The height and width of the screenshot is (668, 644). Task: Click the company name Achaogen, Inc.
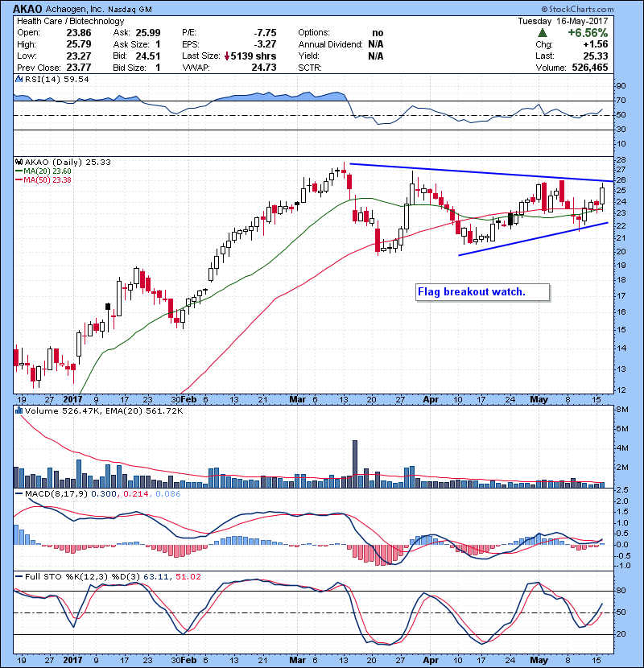(x=75, y=10)
